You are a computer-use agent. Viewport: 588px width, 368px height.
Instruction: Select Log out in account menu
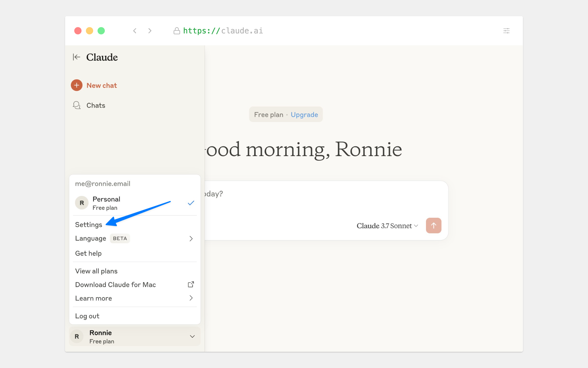[x=87, y=316]
